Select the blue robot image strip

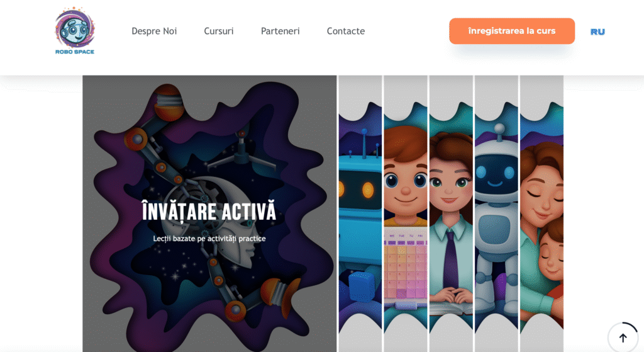click(360, 213)
